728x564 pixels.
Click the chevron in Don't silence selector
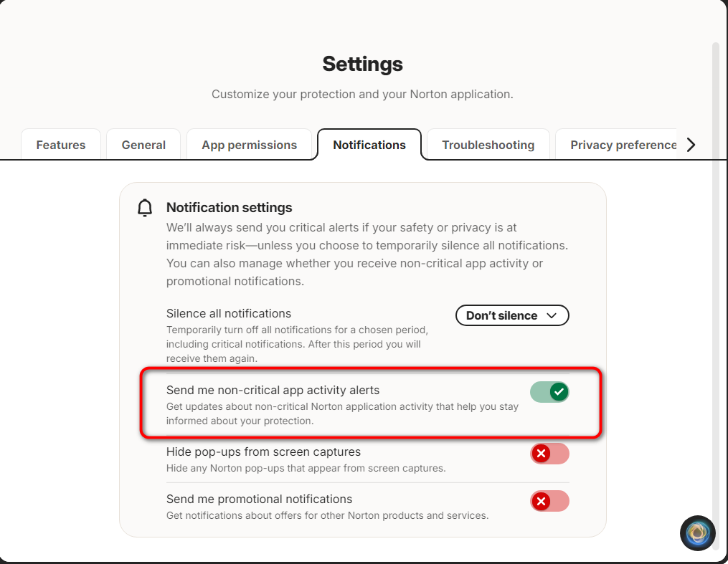552,316
